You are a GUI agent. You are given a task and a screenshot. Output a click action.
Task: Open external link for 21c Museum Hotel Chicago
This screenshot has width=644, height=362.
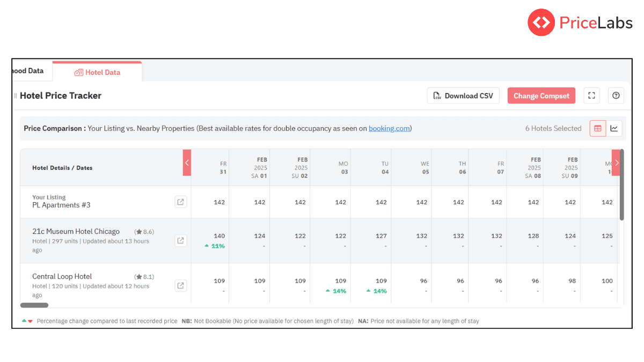[180, 240]
